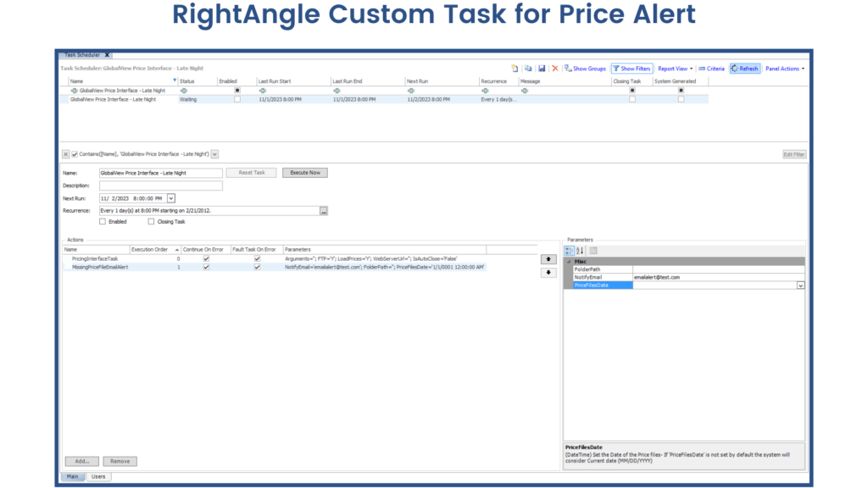Switch parameters to categorized view icon

point(570,251)
